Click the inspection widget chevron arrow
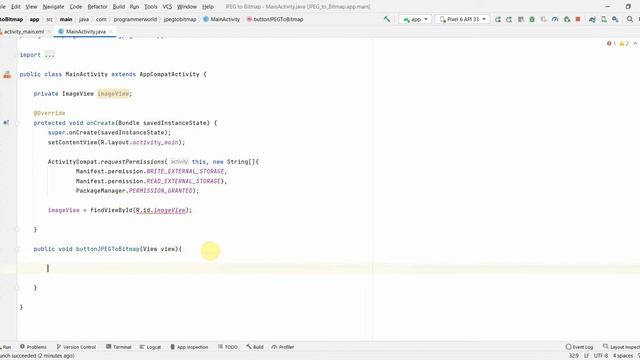This screenshot has width=640, height=360. (635, 43)
